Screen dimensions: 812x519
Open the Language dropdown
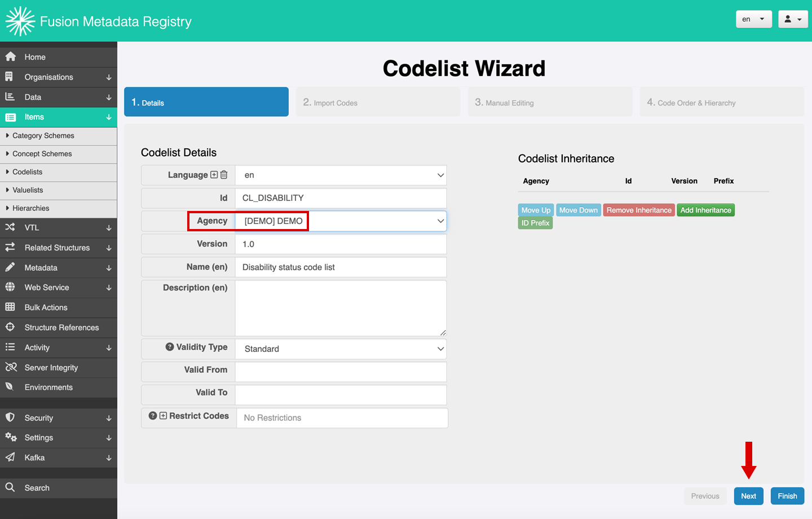point(341,175)
